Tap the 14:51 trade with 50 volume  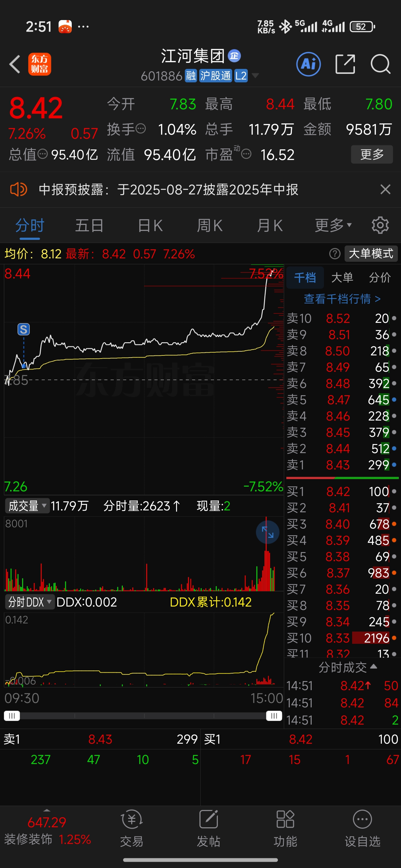342,685
